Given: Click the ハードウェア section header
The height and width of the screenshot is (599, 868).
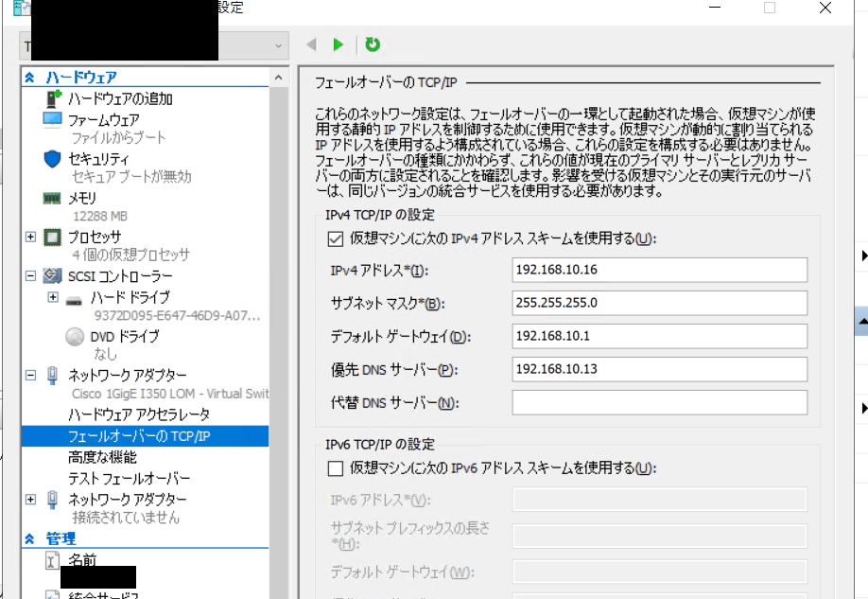Looking at the screenshot, I should (81, 78).
